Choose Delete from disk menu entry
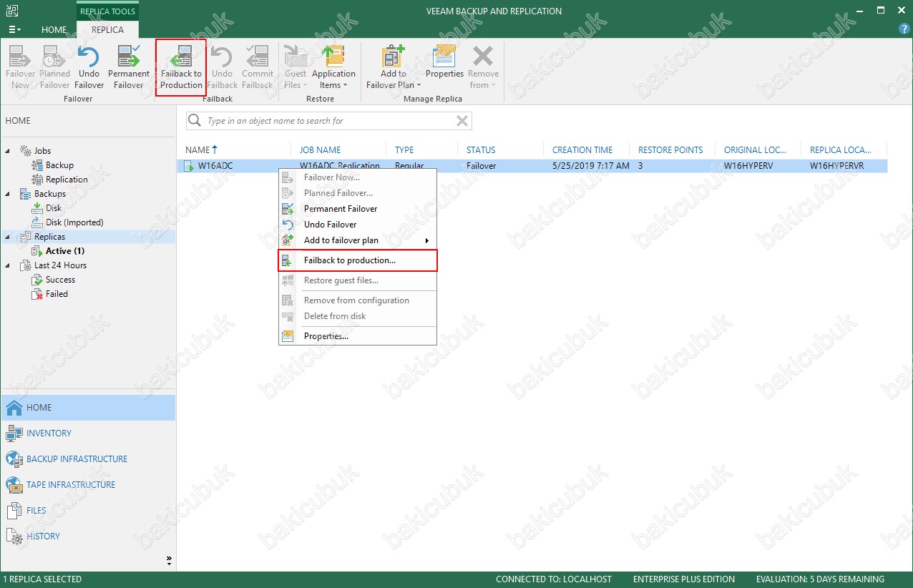 [358, 316]
